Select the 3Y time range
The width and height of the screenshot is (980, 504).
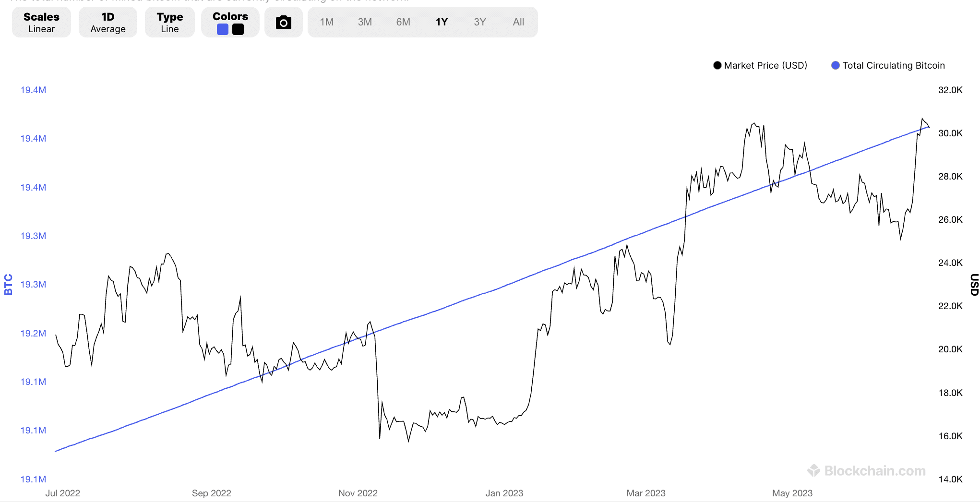point(480,22)
